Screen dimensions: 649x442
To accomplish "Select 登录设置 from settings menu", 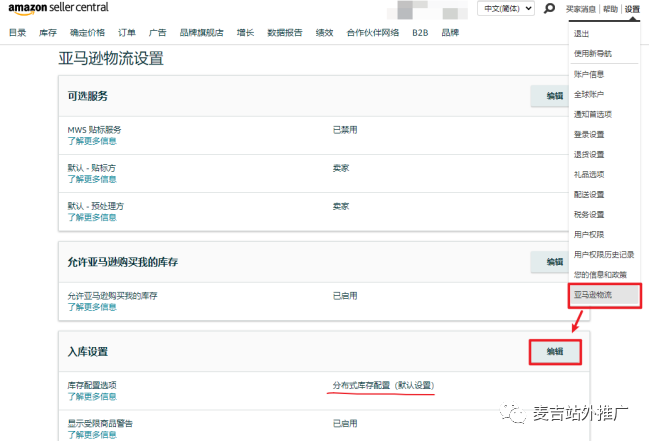I will coord(589,135).
